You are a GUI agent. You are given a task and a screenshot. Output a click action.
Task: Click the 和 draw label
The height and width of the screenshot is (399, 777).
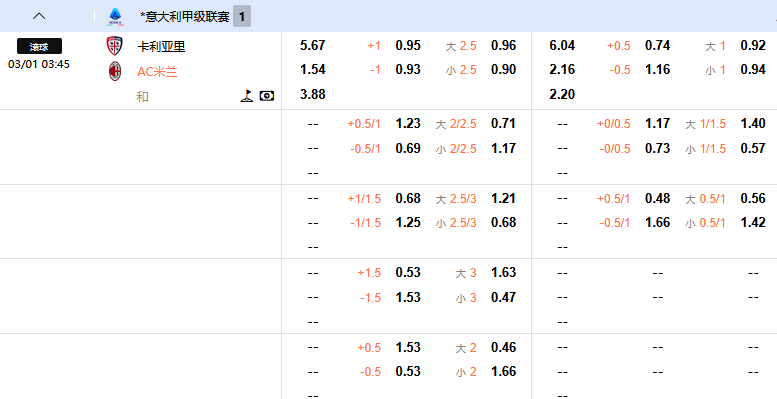[x=142, y=97]
